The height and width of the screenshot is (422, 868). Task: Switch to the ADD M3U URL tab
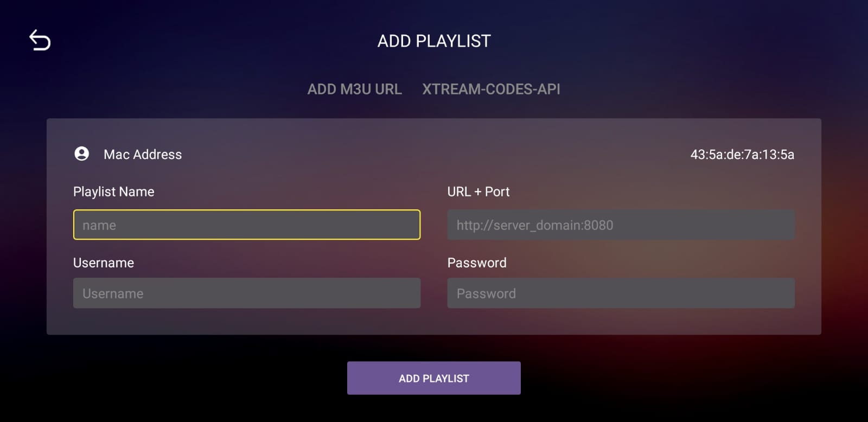click(x=355, y=89)
